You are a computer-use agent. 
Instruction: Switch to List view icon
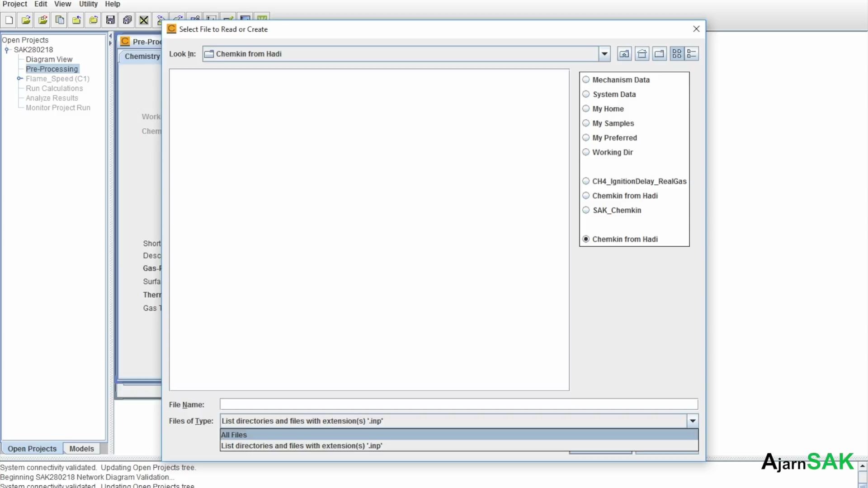(677, 54)
